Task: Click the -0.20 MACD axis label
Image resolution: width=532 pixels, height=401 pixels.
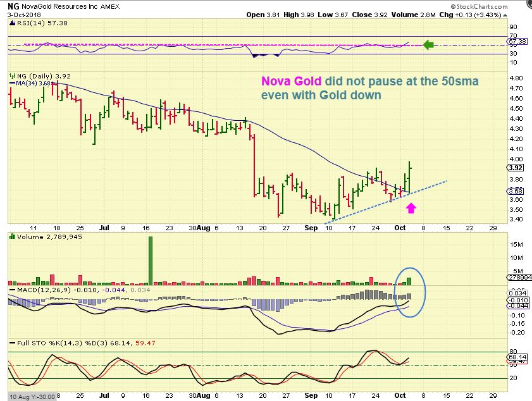Action: [x=517, y=333]
